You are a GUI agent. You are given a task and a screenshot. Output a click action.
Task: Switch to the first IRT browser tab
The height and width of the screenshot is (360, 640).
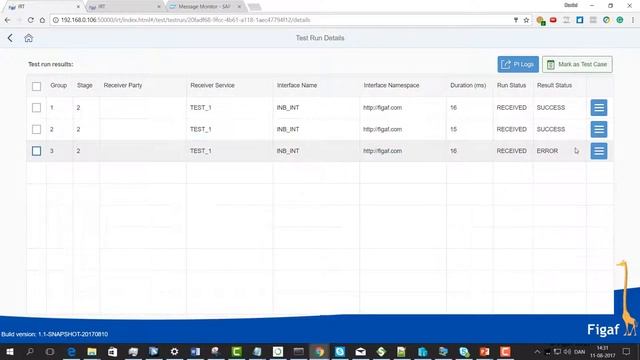point(43,7)
